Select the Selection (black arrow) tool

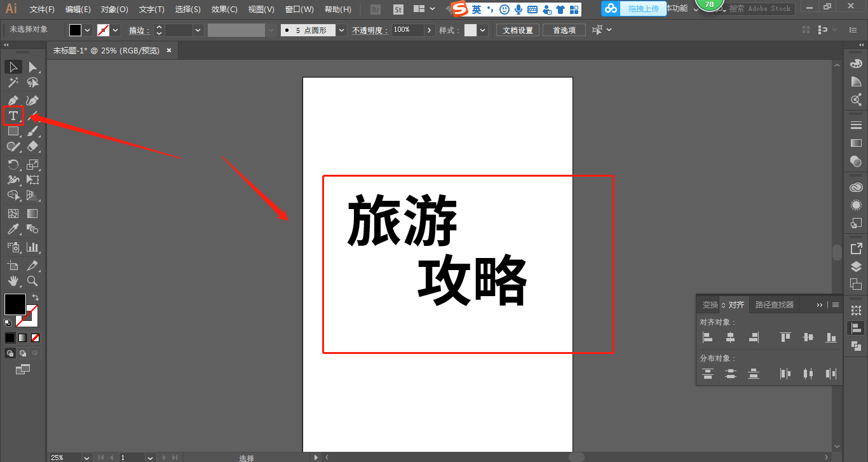coord(13,67)
